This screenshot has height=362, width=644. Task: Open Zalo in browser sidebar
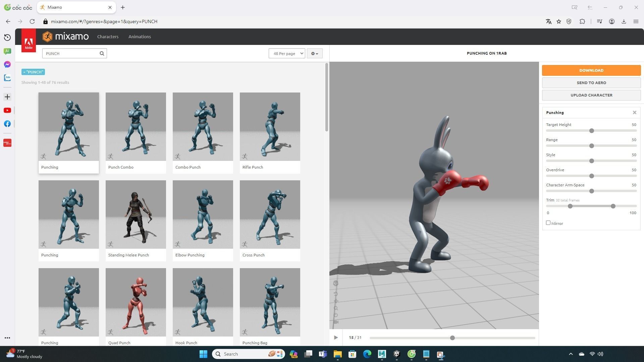click(x=7, y=78)
